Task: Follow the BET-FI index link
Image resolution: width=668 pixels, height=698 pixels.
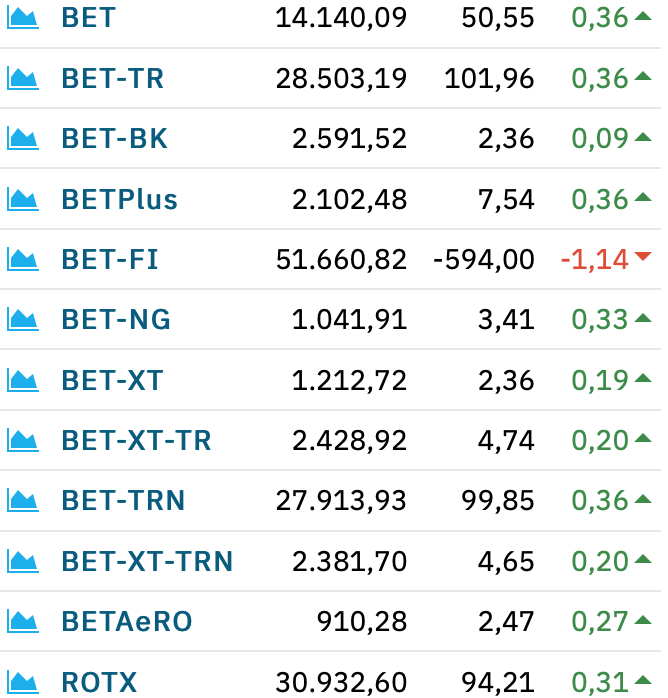Action: tap(110, 260)
